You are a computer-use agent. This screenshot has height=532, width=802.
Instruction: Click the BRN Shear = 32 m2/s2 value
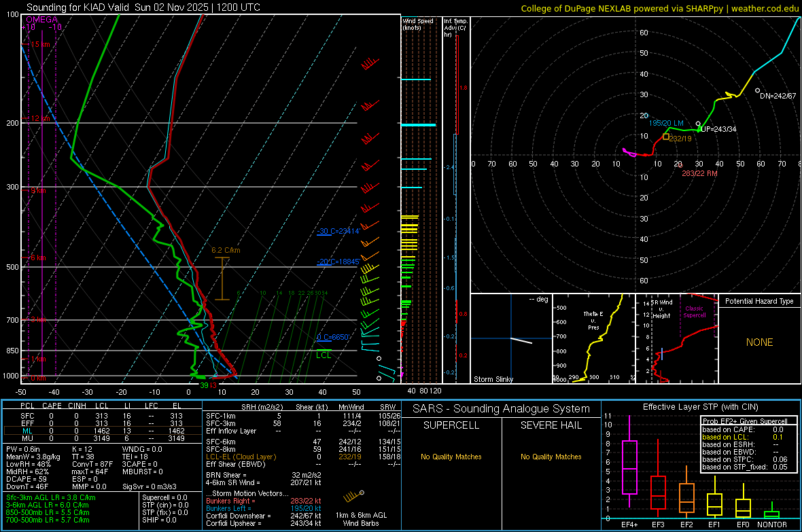click(264, 475)
